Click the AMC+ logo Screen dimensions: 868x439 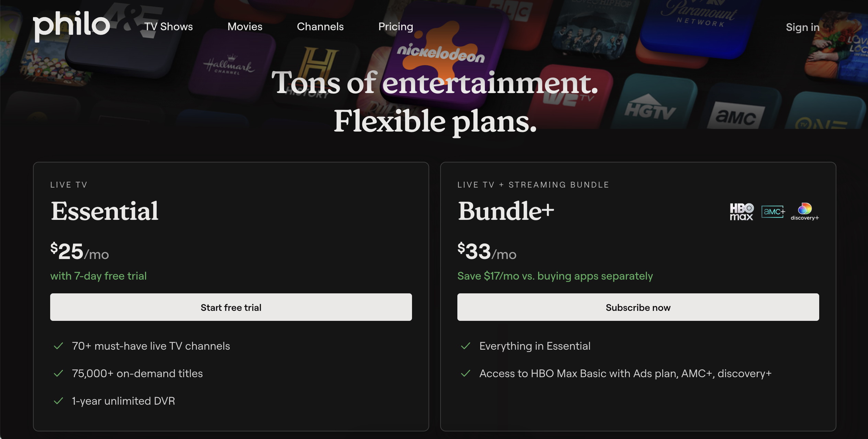click(773, 212)
